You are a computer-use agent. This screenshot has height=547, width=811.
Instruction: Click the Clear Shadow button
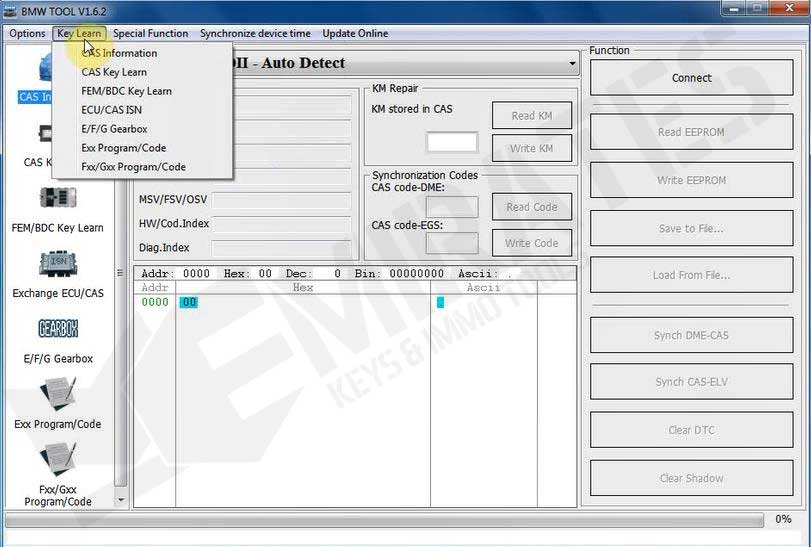692,478
